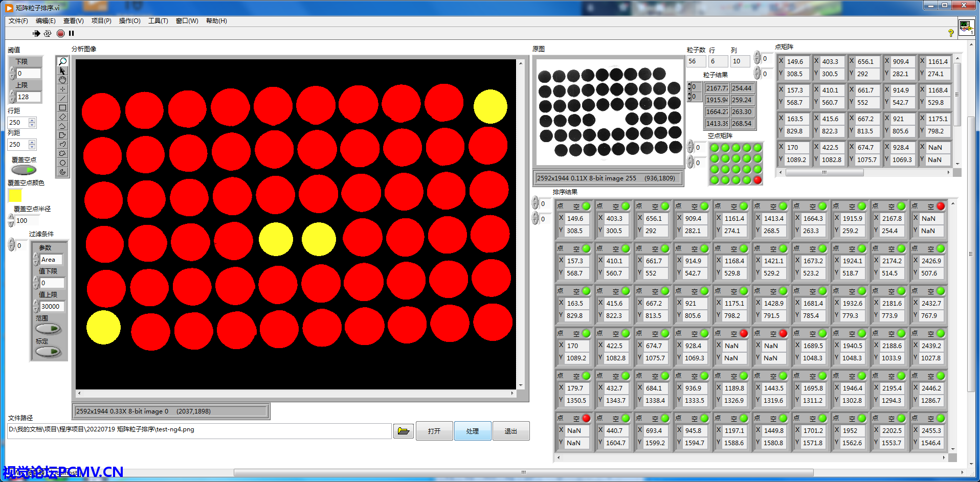Select the Rectangle ROI tool
This screenshot has width=980, height=482.
[62, 107]
